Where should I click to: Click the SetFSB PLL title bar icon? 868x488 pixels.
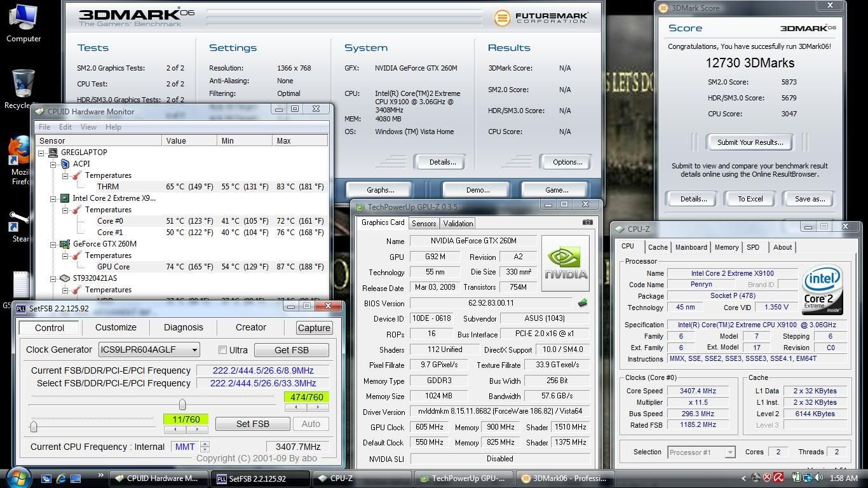(21, 309)
